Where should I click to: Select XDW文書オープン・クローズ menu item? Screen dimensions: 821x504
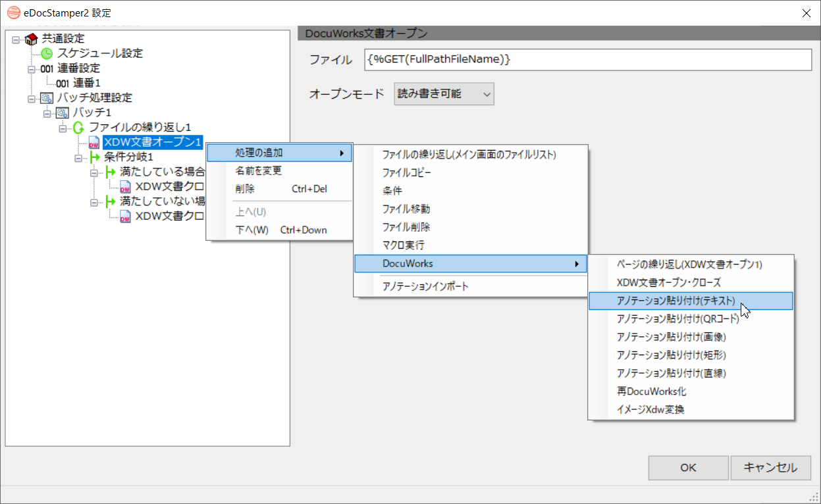[691, 282]
